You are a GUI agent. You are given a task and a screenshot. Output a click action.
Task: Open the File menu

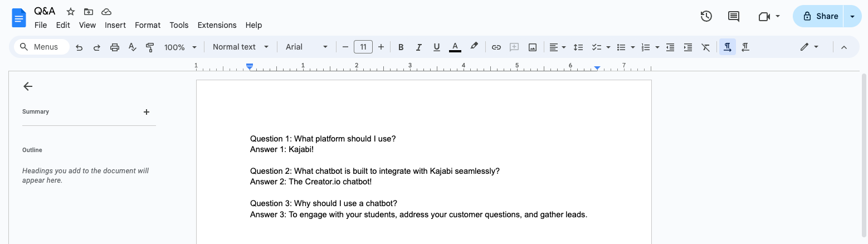41,25
